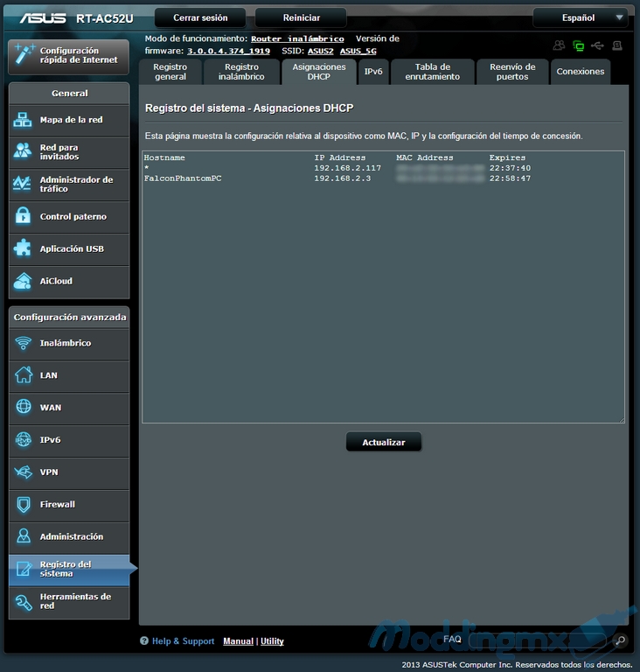Click expiry time 22:58:47
The height and width of the screenshot is (672, 640).
[510, 178]
